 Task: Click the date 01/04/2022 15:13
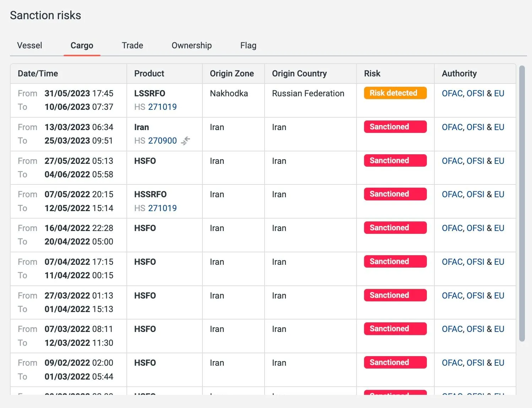click(79, 309)
